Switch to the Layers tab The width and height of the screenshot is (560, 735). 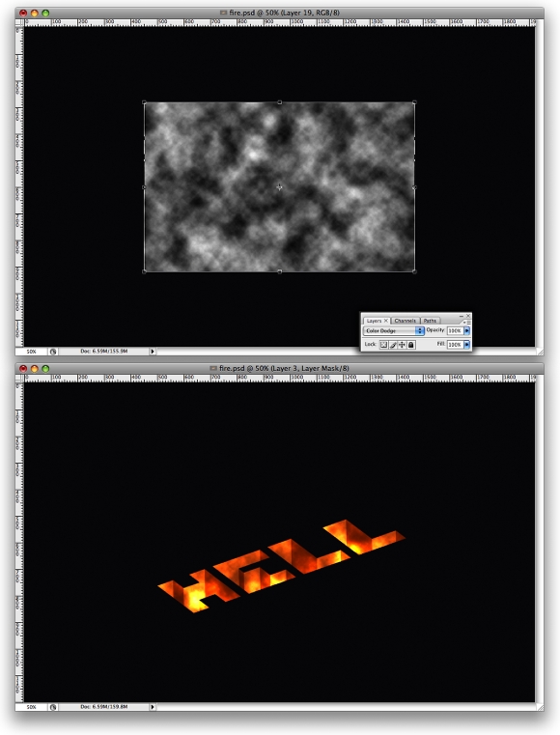pos(374,321)
